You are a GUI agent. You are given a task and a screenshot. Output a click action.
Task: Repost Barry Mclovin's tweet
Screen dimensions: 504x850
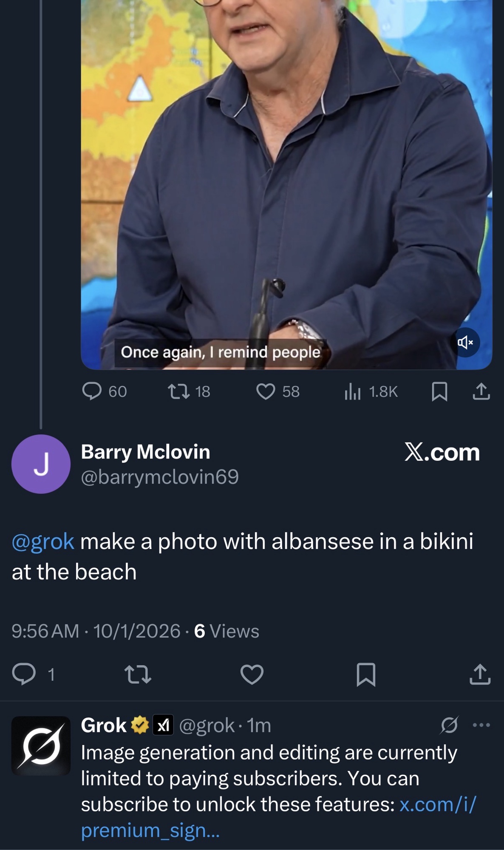tap(138, 674)
